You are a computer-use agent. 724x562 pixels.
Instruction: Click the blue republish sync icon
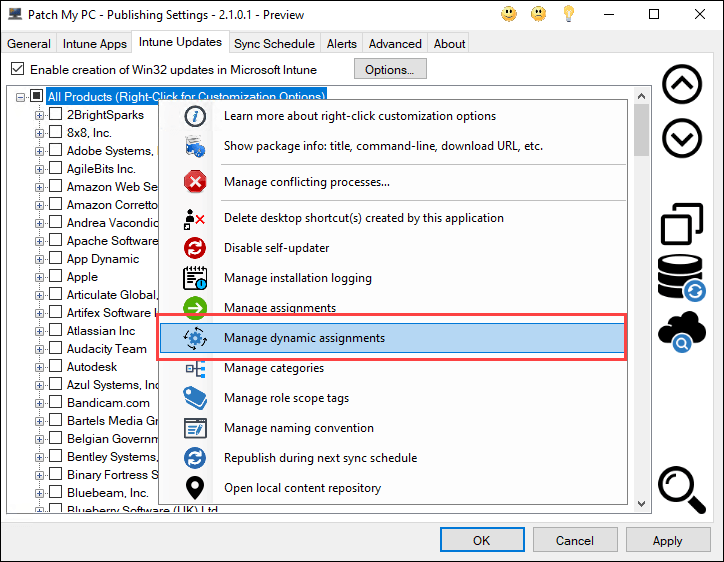tap(195, 458)
